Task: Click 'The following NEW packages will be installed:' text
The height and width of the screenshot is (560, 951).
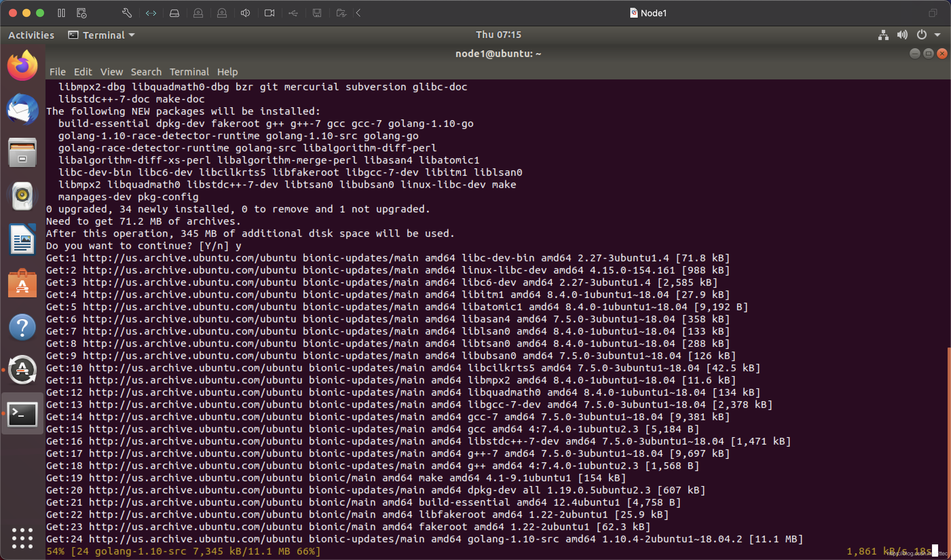Action: click(183, 111)
